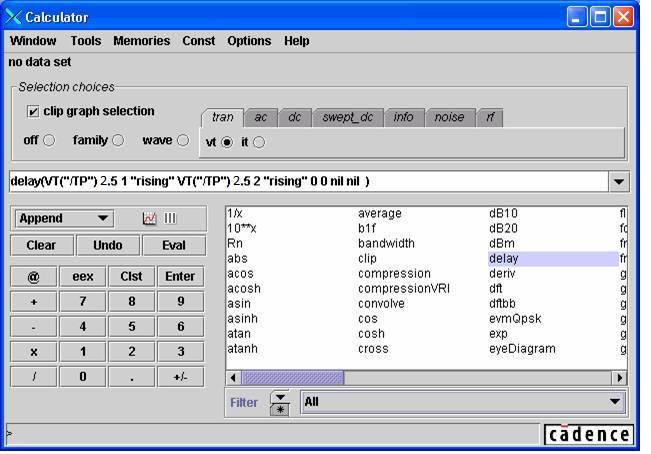
Task: Click the Cadence logo in the status bar
Action: [x=589, y=434]
